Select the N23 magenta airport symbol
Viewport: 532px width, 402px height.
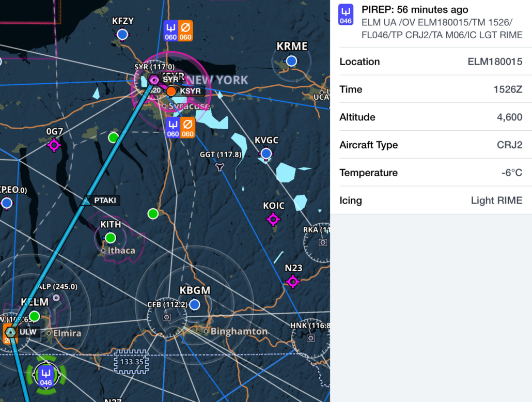[293, 282]
